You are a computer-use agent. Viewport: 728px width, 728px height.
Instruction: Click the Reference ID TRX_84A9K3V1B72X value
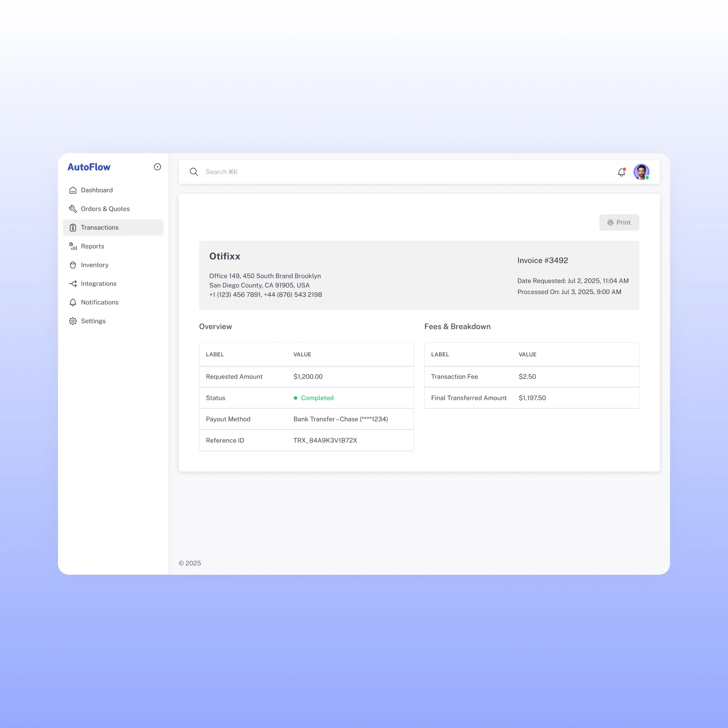pyautogui.click(x=325, y=440)
